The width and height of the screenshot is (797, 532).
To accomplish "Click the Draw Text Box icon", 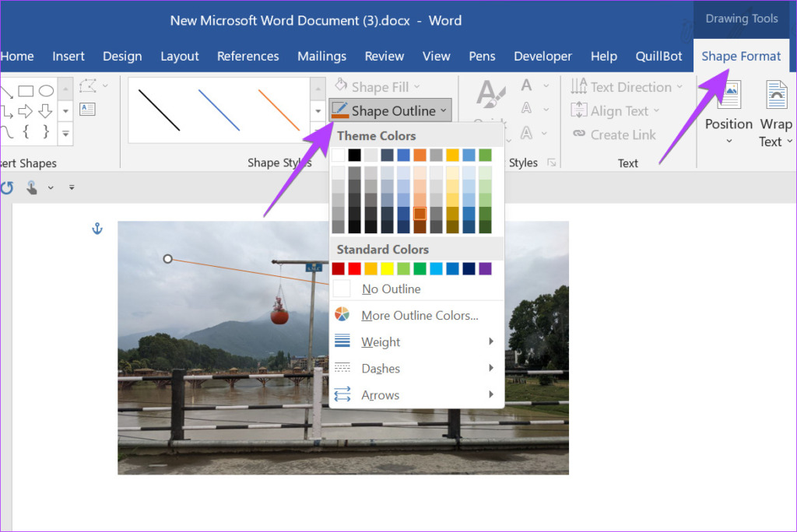I will point(87,109).
